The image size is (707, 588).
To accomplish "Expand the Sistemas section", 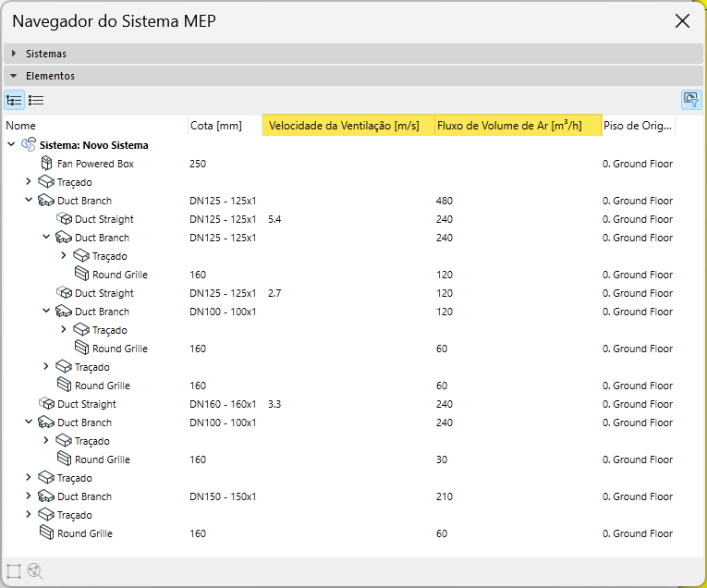I will click(14, 54).
